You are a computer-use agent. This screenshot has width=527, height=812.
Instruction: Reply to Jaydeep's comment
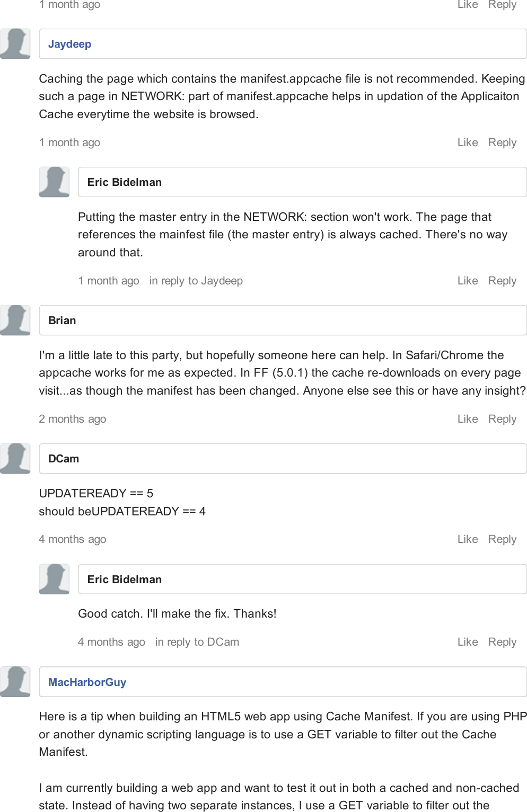click(x=502, y=142)
